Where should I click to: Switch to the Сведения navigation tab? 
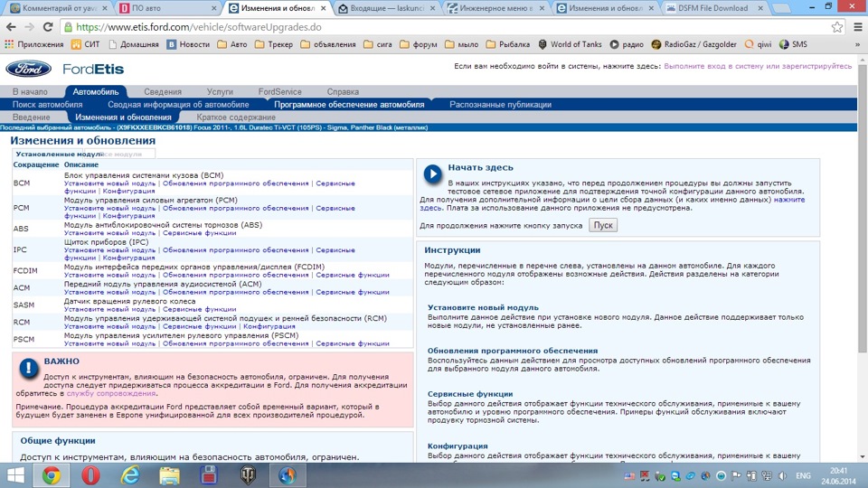pyautogui.click(x=162, y=92)
